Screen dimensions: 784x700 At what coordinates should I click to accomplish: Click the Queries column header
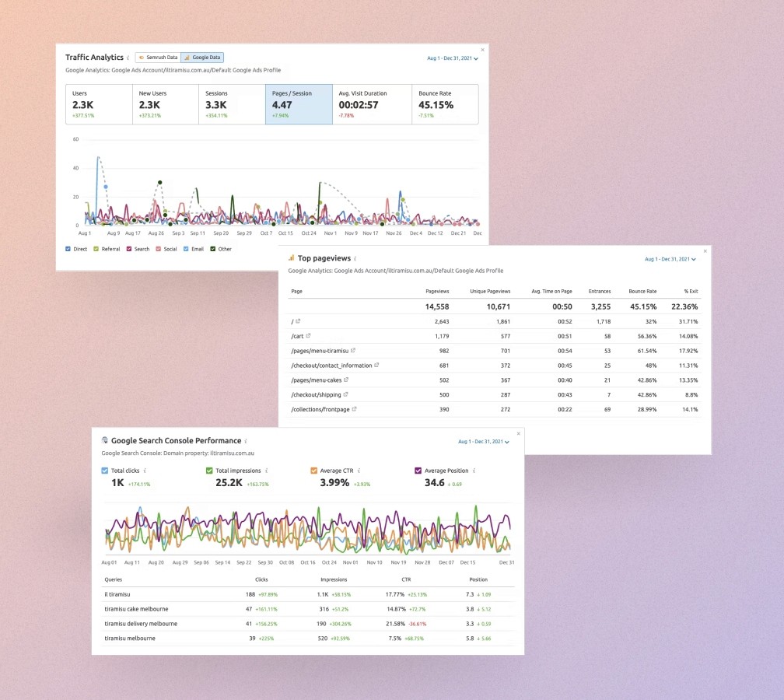(x=113, y=580)
